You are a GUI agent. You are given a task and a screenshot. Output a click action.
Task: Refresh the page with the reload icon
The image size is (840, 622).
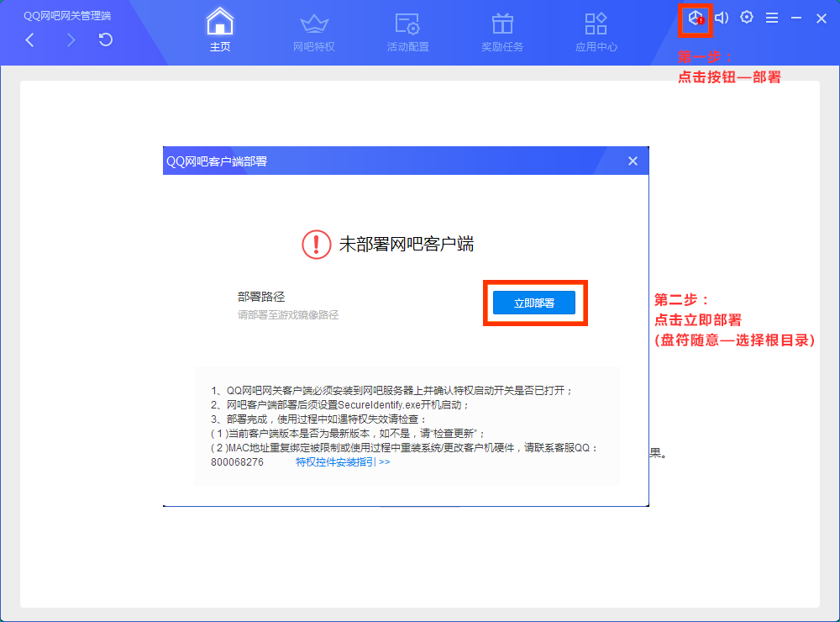106,40
